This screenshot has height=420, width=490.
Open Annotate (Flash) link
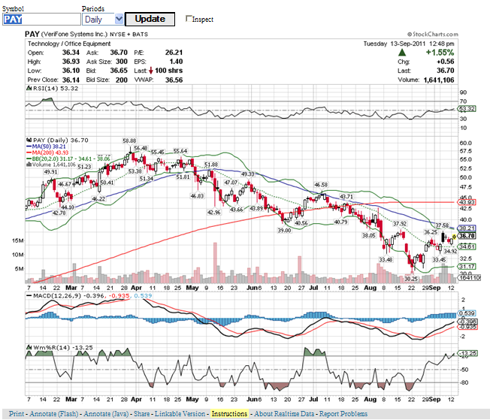click(54, 414)
